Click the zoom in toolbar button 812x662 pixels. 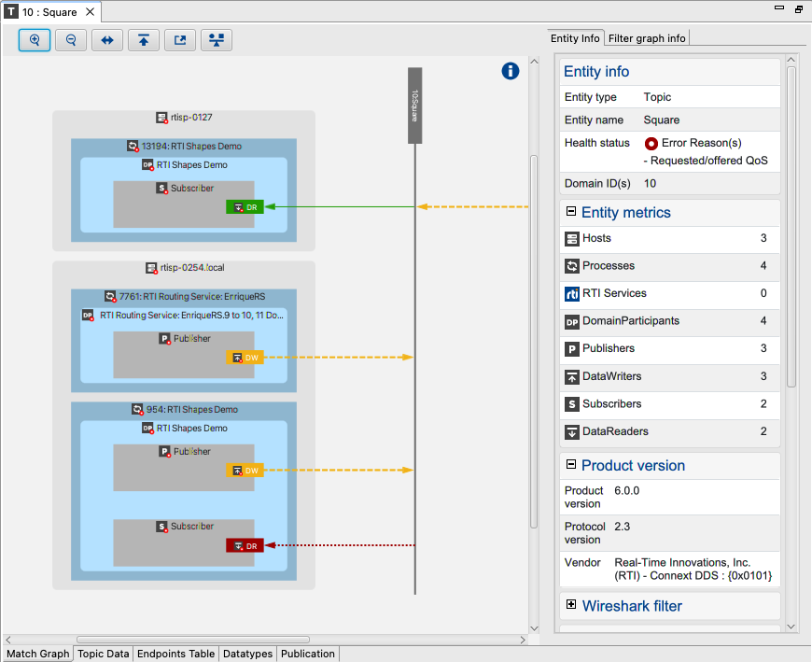[x=35, y=40]
